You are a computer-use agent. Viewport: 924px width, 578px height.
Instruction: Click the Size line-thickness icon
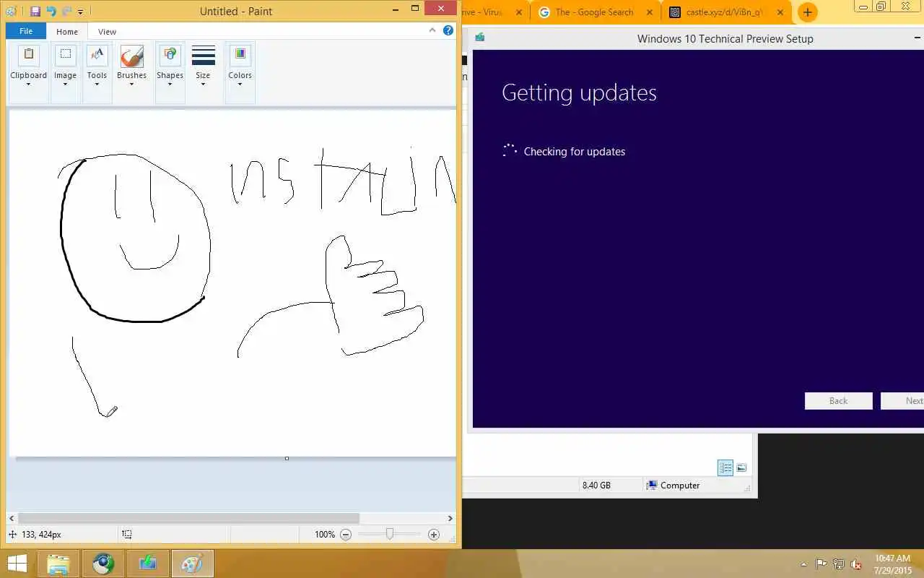(203, 56)
